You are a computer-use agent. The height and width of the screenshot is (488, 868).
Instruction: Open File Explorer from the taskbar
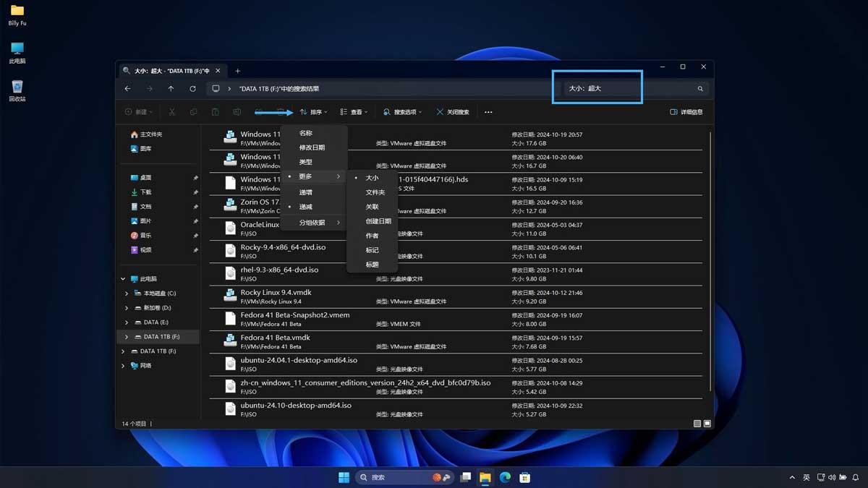coord(485,477)
